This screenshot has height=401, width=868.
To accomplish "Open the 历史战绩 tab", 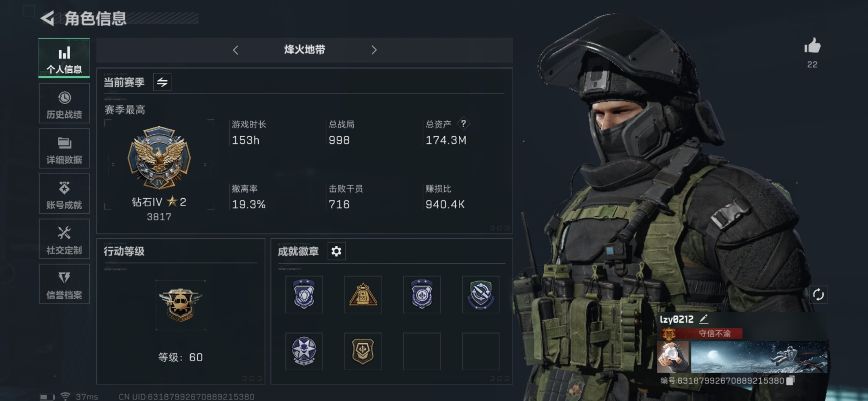I will click(64, 104).
